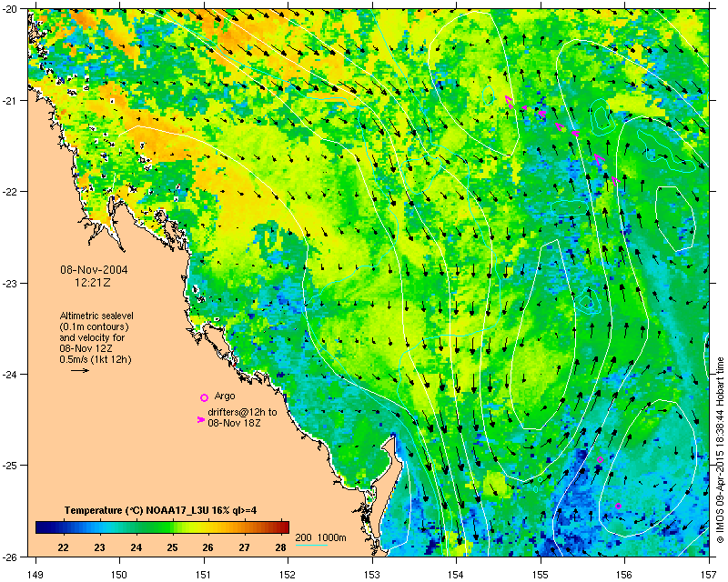The height and width of the screenshot is (582, 728).
Task: Click the time text "12:21Z"
Action: click(x=93, y=282)
